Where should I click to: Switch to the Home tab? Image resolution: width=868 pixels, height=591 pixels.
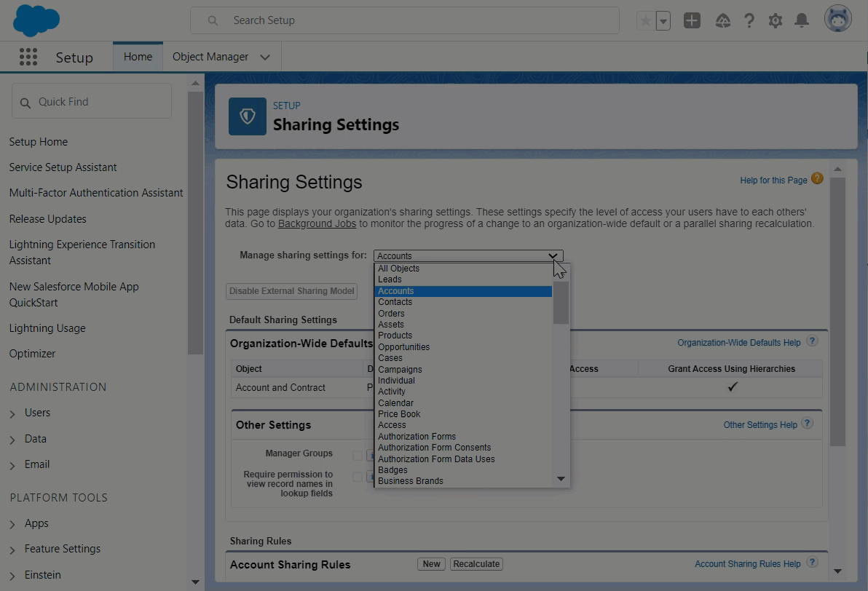(138, 57)
